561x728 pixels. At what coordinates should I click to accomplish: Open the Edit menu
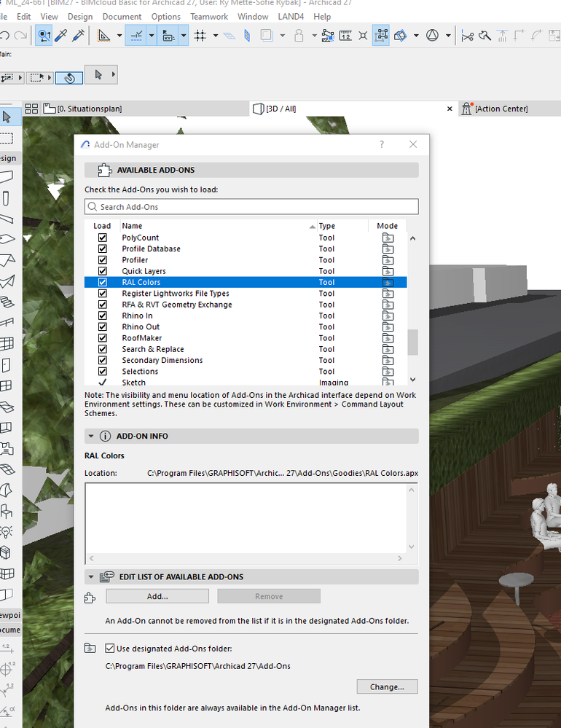[23, 17]
